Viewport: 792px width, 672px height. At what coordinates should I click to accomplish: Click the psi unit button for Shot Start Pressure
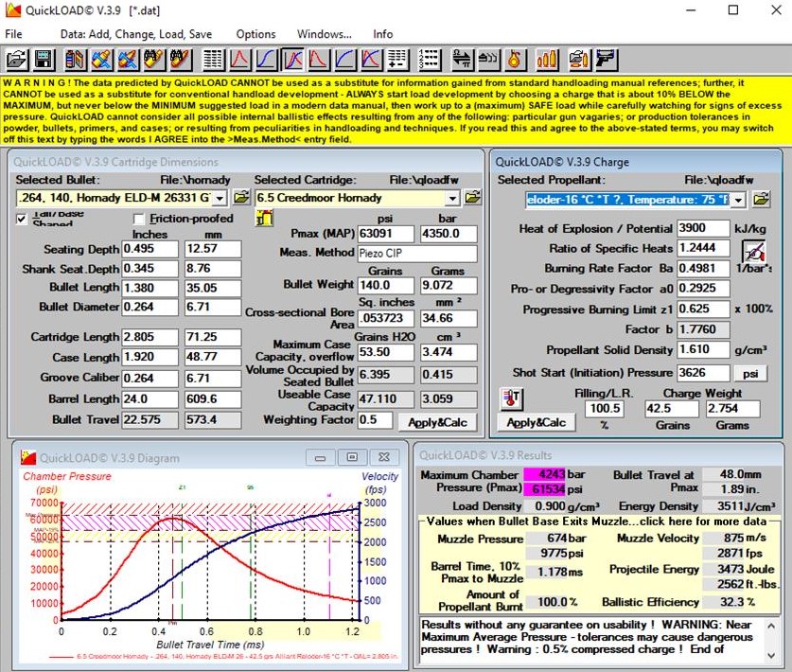[750, 374]
